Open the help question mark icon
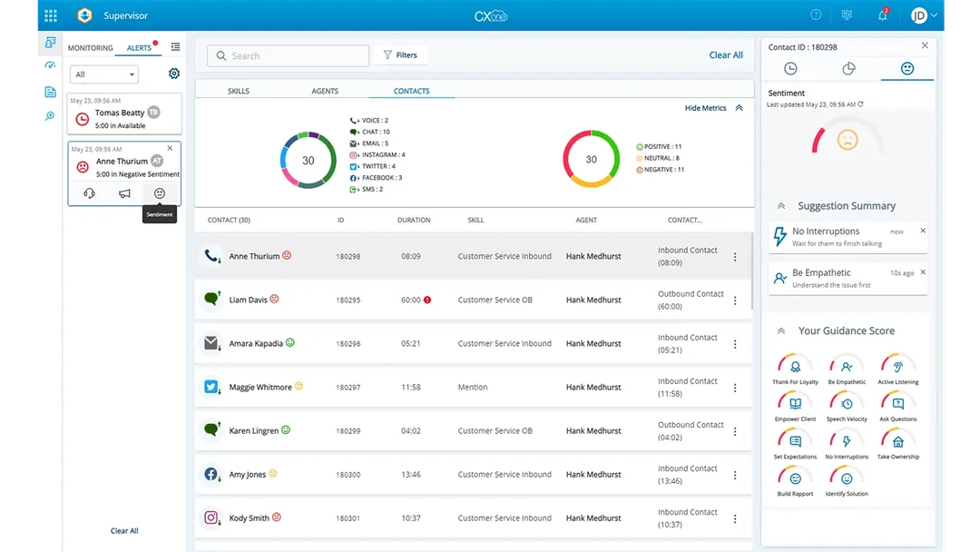 pos(816,15)
